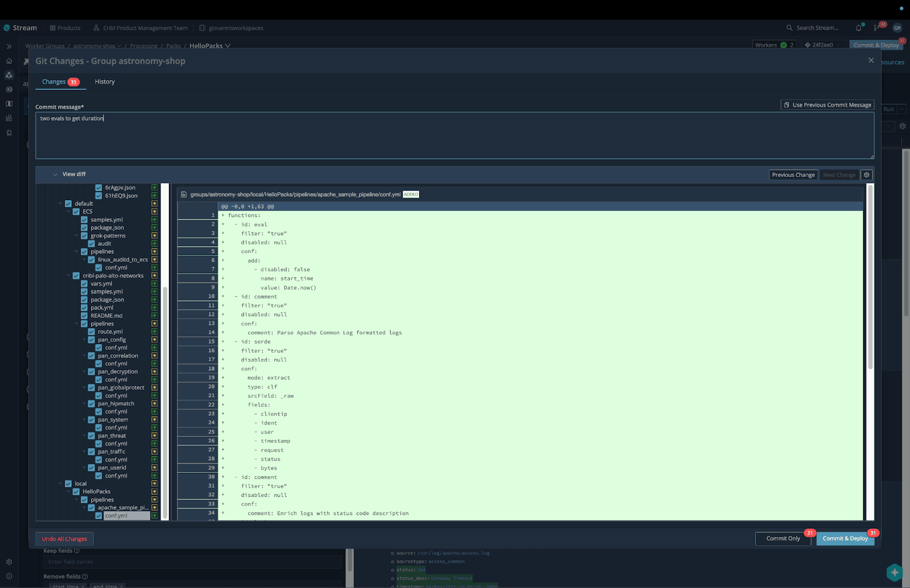This screenshot has height=588, width=910.
Task: Uncheck the pack.yml file checkbox
Action: 84,308
